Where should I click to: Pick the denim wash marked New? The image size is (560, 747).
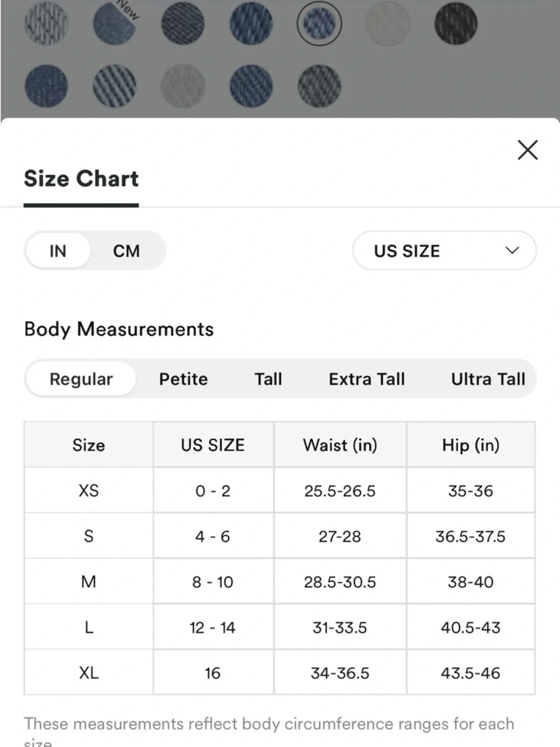coord(115,24)
